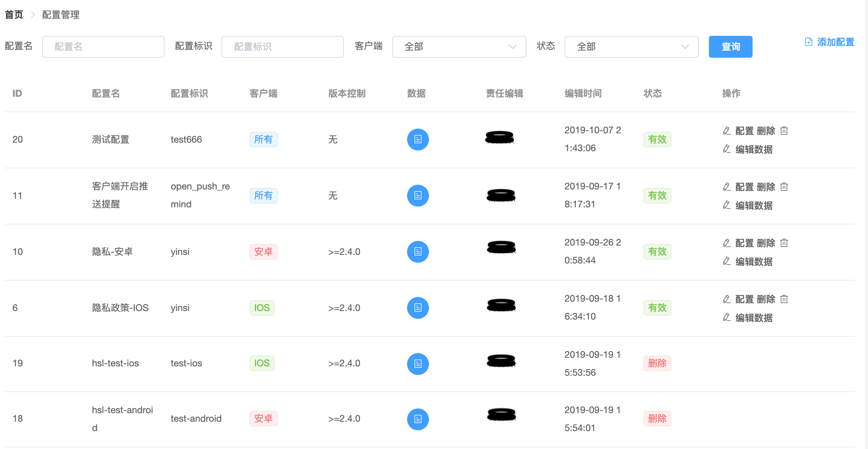Click the pencil icon beside 编辑数据 for 隐私-安卓

[726, 262]
